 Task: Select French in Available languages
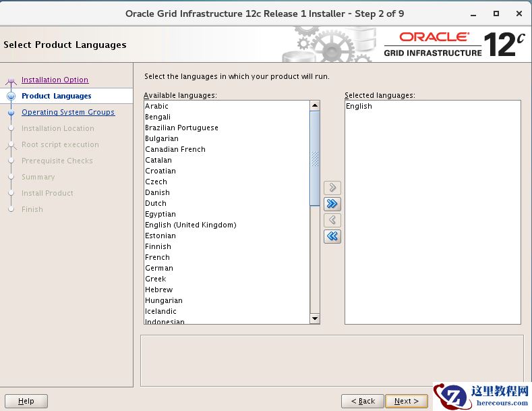coord(227,257)
